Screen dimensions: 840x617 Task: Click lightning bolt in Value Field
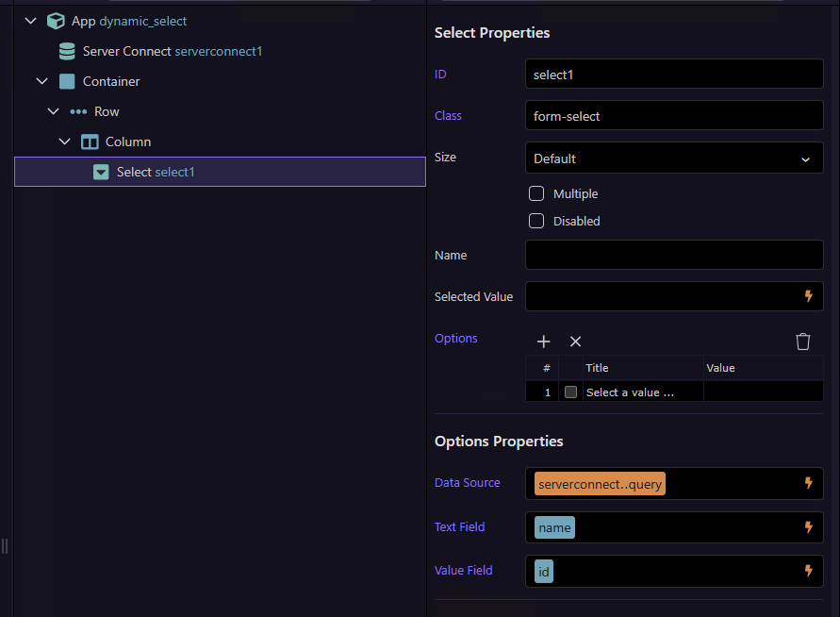pyautogui.click(x=808, y=571)
